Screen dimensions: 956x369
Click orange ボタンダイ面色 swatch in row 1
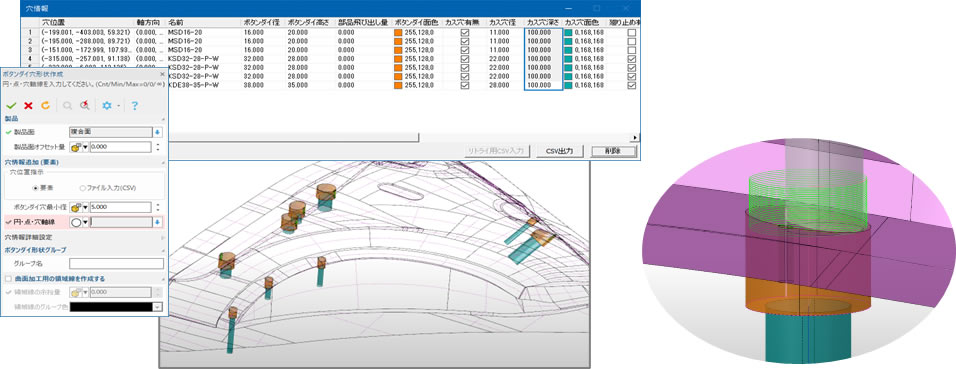(398, 33)
